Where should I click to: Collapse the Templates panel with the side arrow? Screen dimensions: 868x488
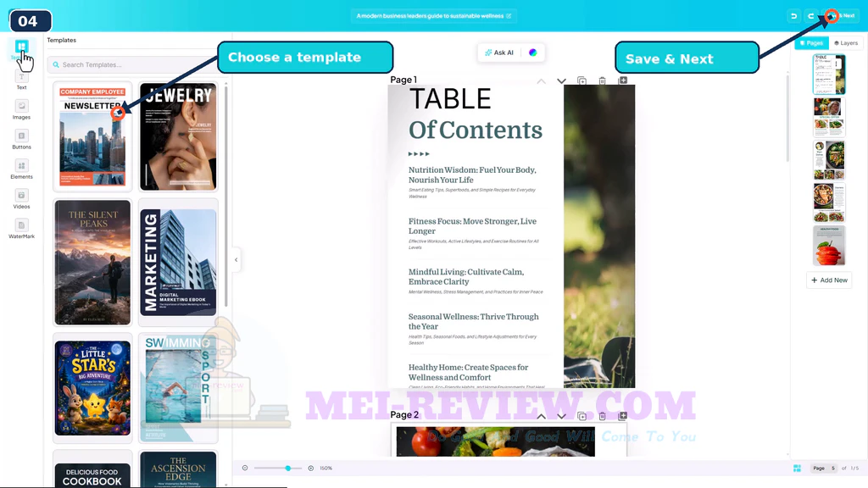236,259
